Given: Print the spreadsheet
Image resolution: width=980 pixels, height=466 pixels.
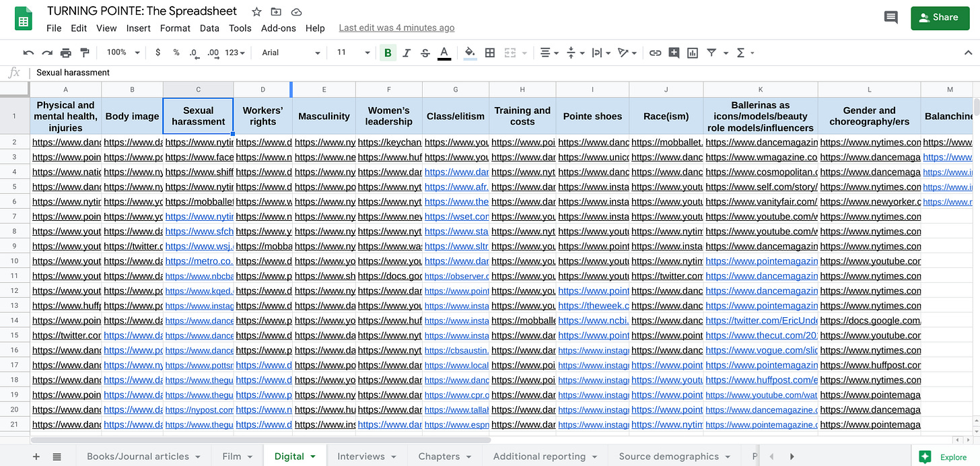Looking at the screenshot, I should click(66, 53).
